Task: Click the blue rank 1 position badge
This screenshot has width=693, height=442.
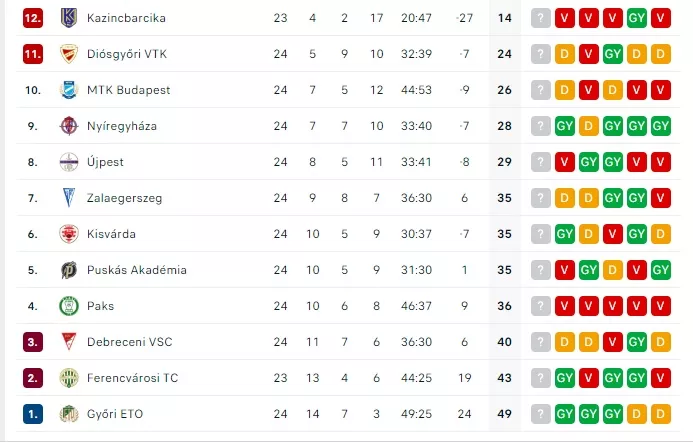Action: [x=33, y=414]
